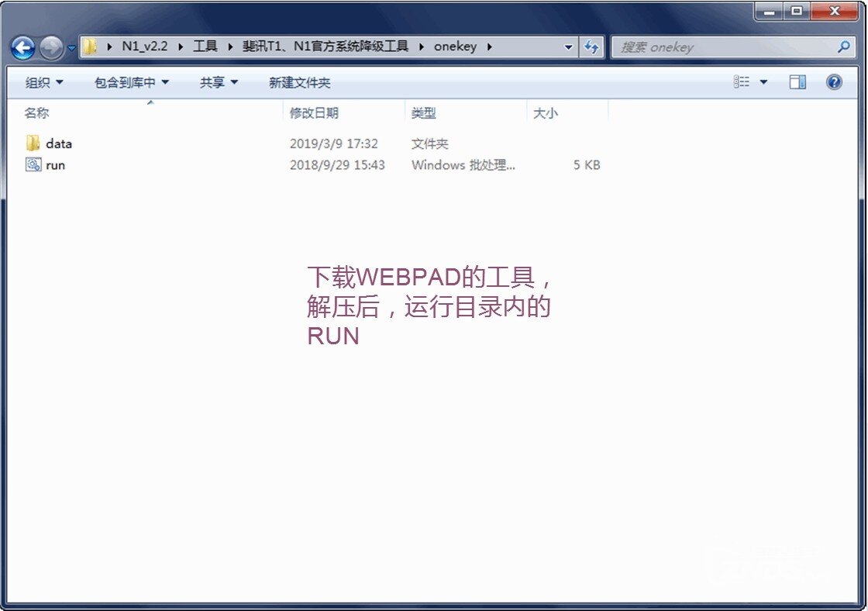868x611 pixels.
Task: Open Help with the question mark icon
Action: click(x=834, y=82)
